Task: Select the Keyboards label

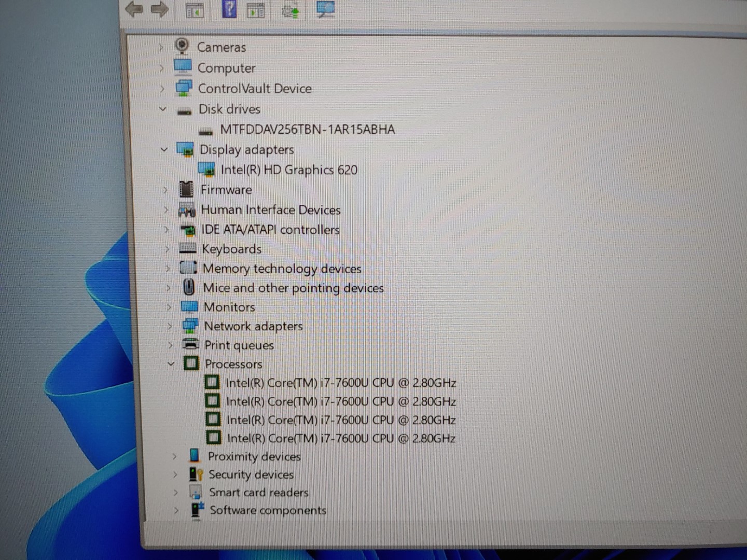Action: (x=232, y=249)
